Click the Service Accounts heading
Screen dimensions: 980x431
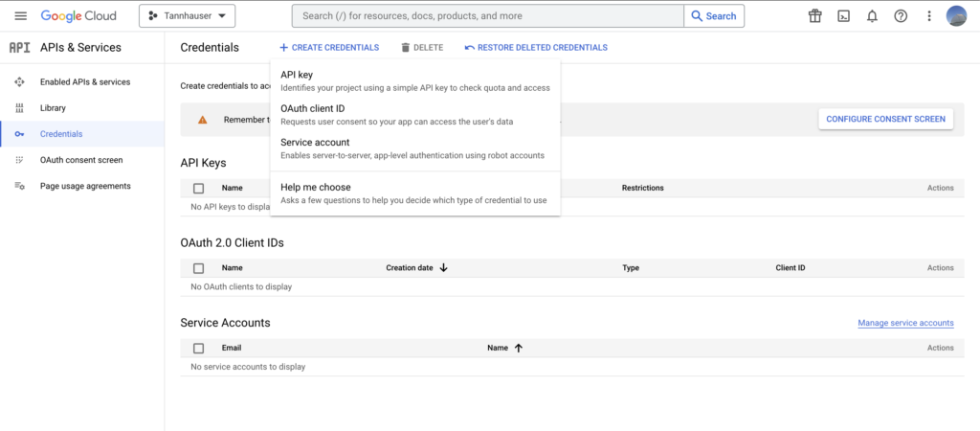point(225,323)
